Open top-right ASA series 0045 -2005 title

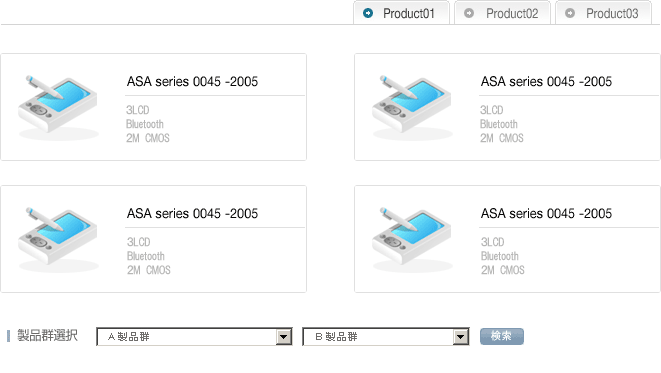tap(546, 81)
